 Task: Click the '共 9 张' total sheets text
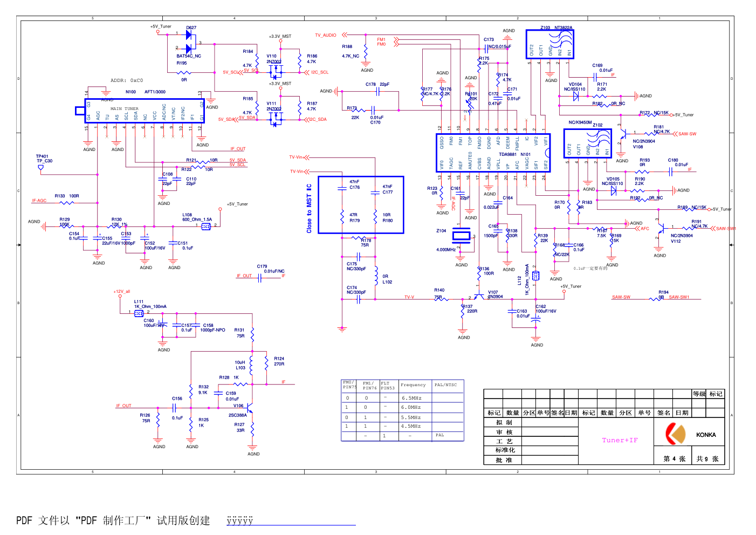707,459
